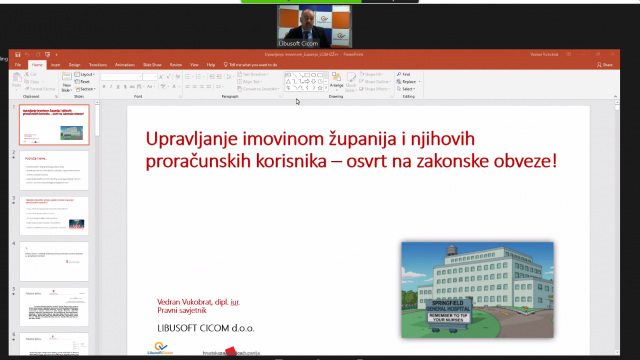
Task: Click the Increase List Level icon
Action: [219, 77]
